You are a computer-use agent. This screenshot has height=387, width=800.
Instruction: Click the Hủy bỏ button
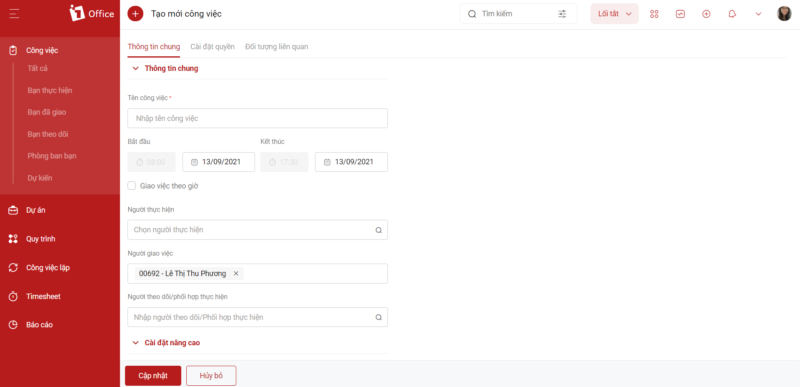pyautogui.click(x=211, y=376)
